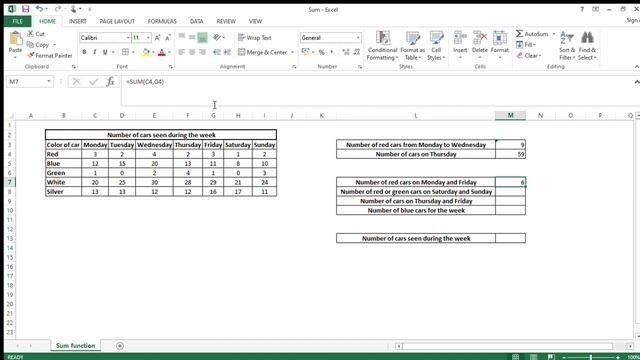Open the Copy options arrow
Screen dimensions: 640x360
[54, 45]
